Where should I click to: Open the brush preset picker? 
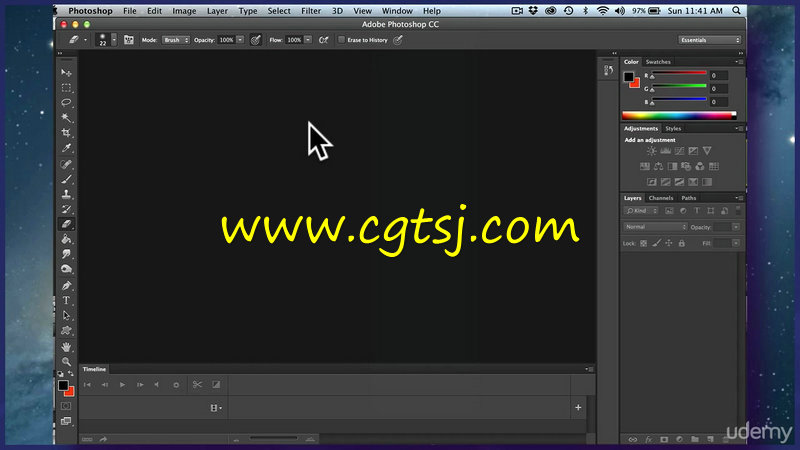coord(114,40)
